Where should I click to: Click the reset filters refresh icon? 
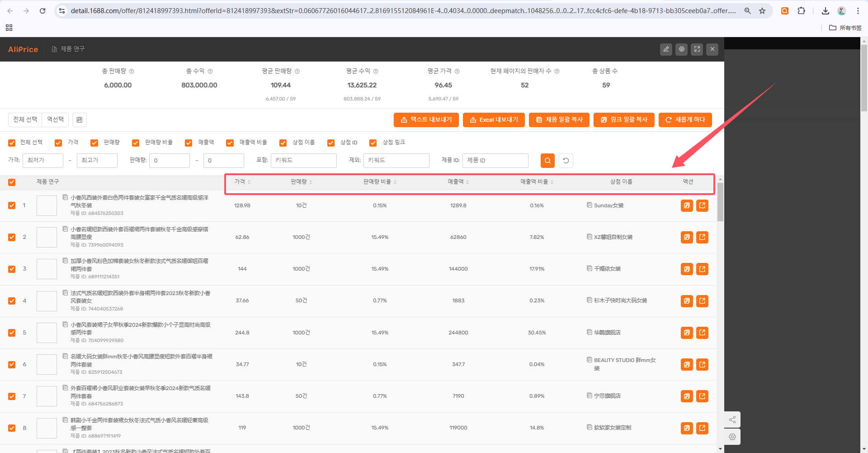[566, 161]
